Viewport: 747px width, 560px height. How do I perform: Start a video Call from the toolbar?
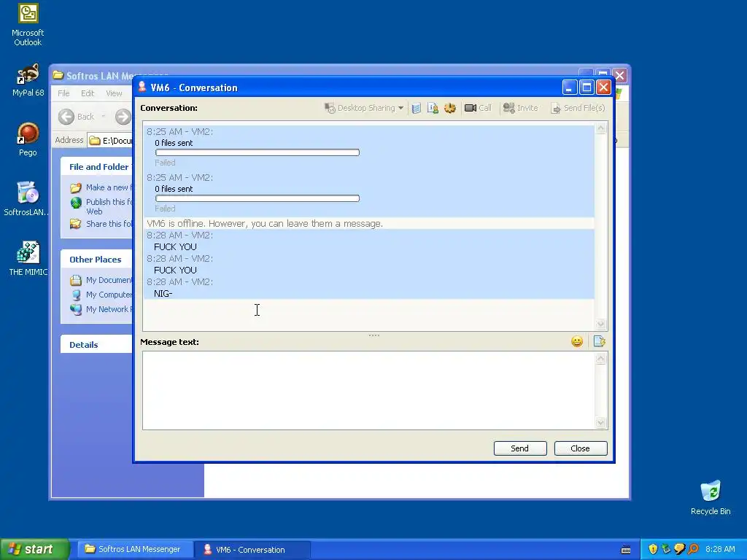coord(478,108)
